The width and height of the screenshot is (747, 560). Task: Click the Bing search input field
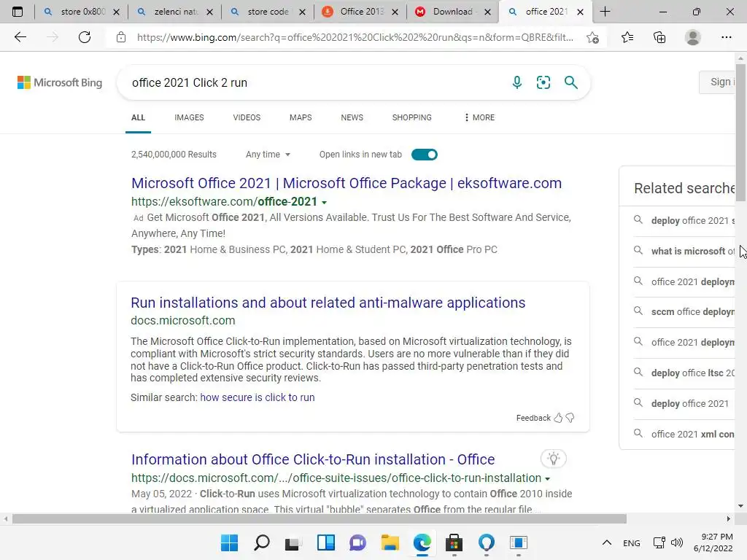pyautogui.click(x=314, y=82)
